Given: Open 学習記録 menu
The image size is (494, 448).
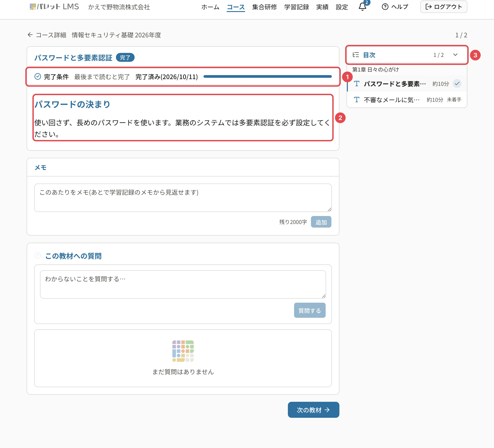Looking at the screenshot, I should point(297,7).
